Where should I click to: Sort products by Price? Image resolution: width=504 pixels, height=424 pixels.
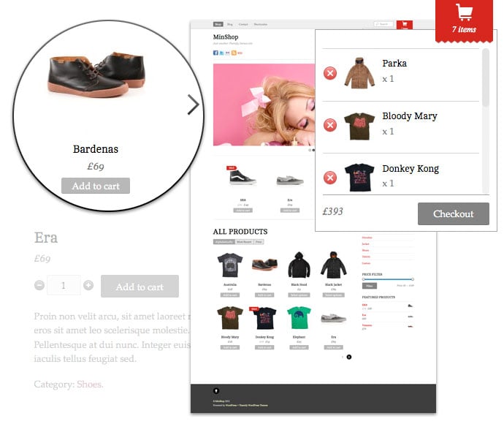coord(259,242)
